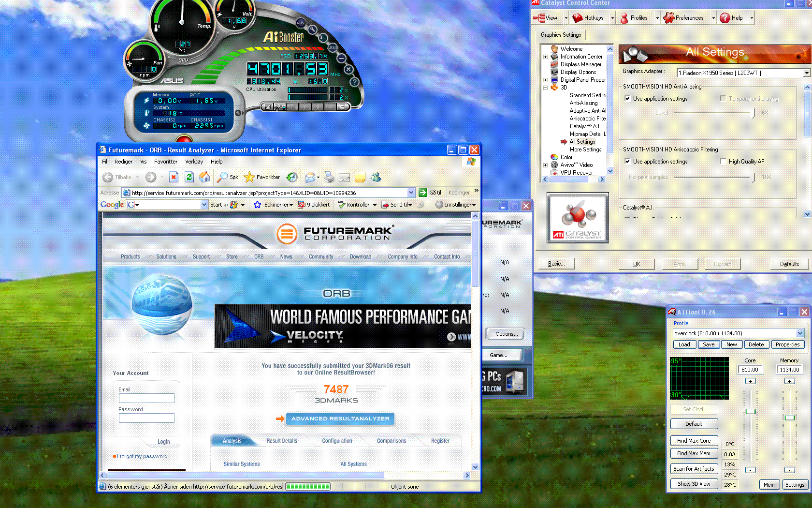Click the Innstillinger icon in Google toolbar
Viewport: 812px width, 508px height.
point(439,205)
